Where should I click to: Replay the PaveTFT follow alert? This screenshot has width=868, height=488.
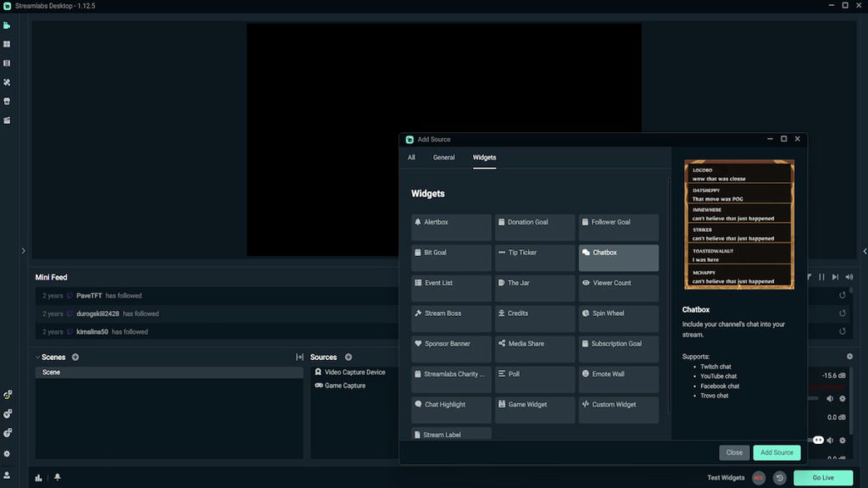(x=842, y=296)
